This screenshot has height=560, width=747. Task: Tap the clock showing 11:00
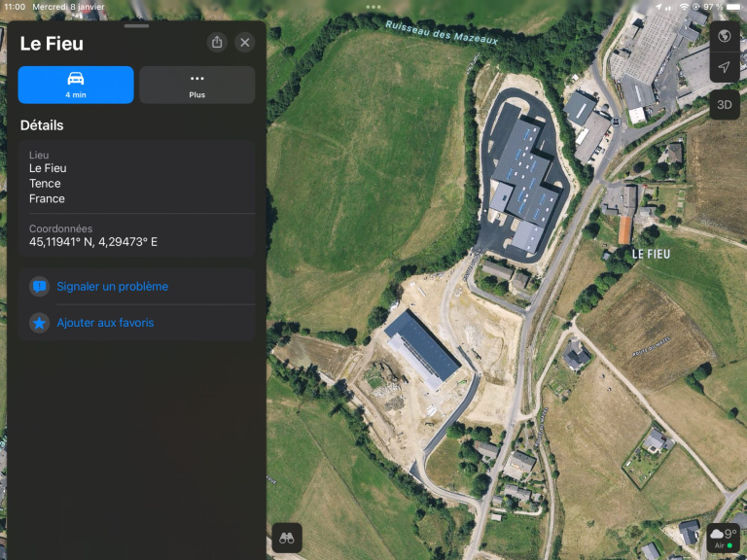pyautogui.click(x=15, y=7)
